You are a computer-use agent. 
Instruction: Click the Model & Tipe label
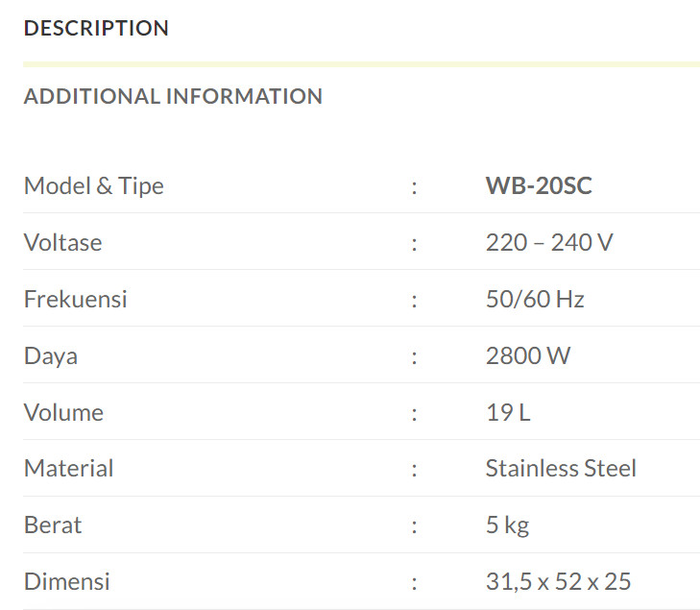94,185
